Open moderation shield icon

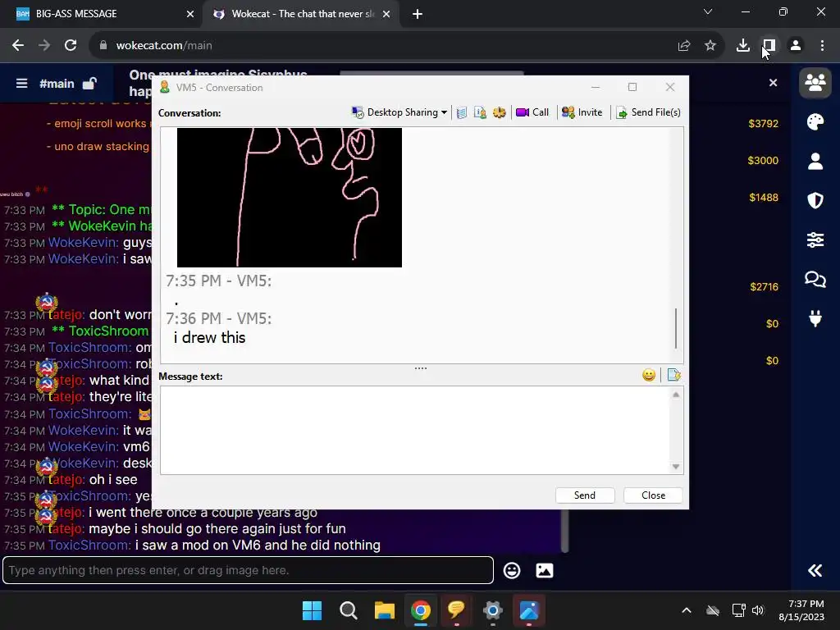(x=815, y=200)
